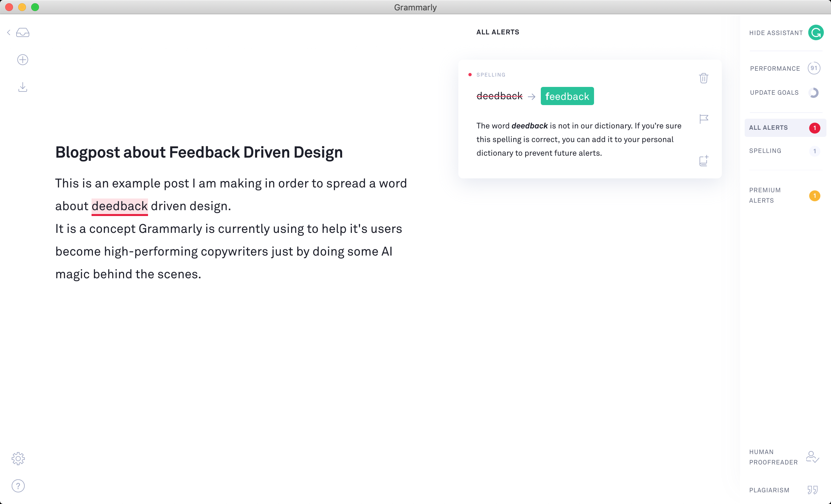This screenshot has width=831, height=504.
Task: Open performance score 91 circle
Action: pyautogui.click(x=814, y=68)
